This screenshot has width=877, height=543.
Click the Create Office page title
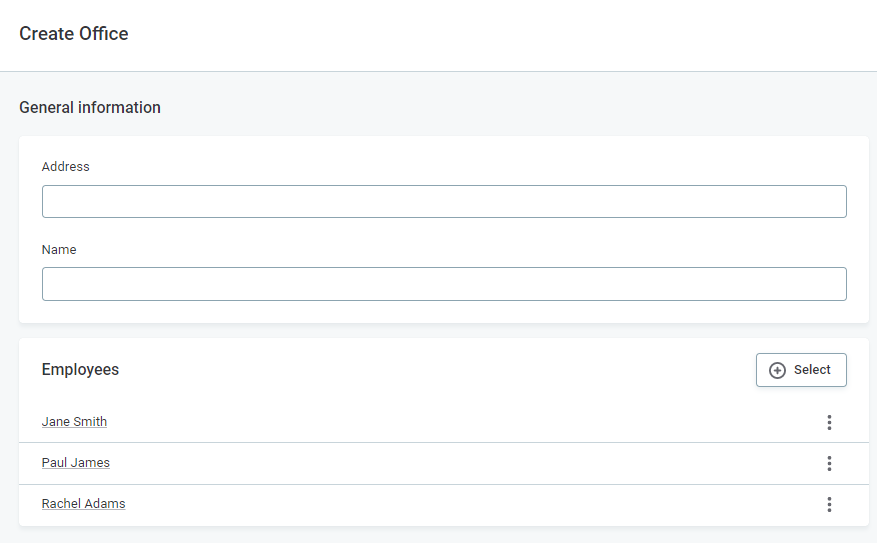[74, 34]
